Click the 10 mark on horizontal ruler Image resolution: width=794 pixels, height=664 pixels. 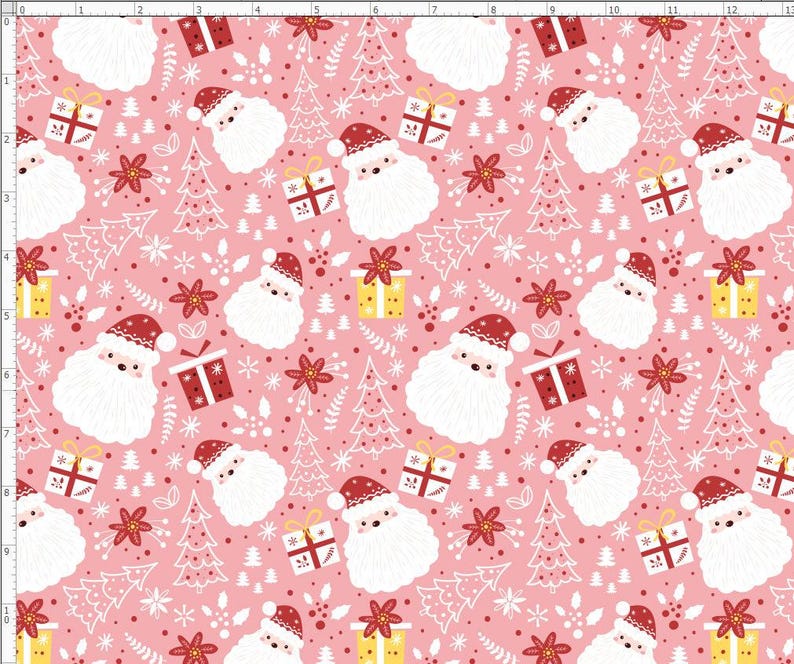tap(613, 10)
